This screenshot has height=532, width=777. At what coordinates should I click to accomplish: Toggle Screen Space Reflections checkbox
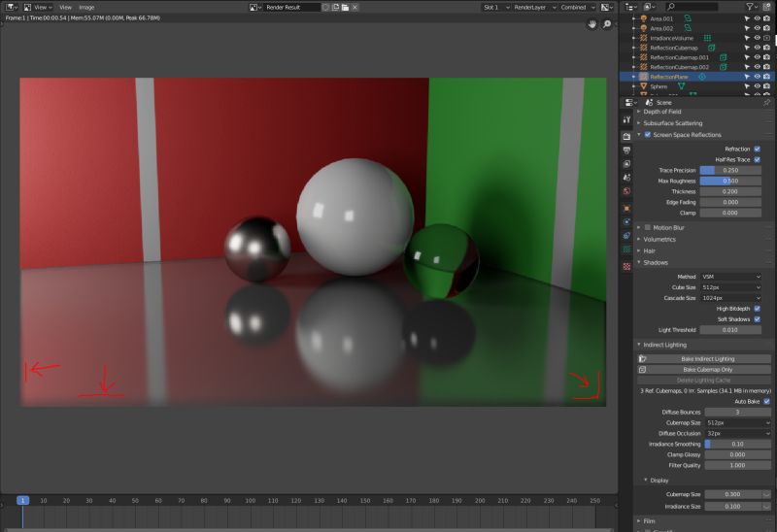tap(648, 135)
